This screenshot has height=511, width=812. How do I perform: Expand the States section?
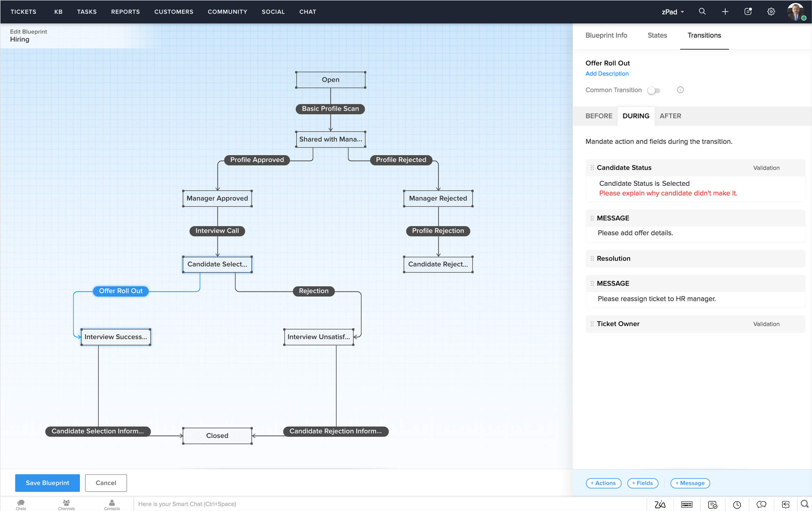coord(657,35)
